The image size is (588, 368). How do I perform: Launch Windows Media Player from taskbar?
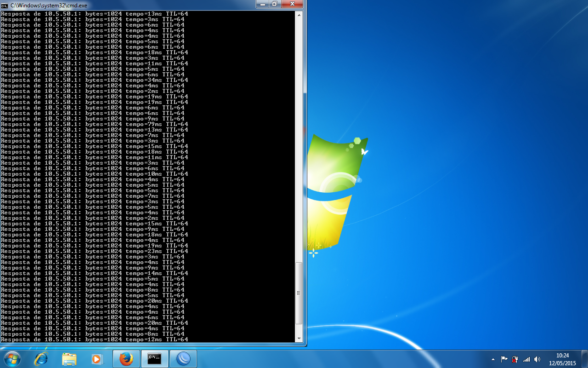pyautogui.click(x=96, y=359)
